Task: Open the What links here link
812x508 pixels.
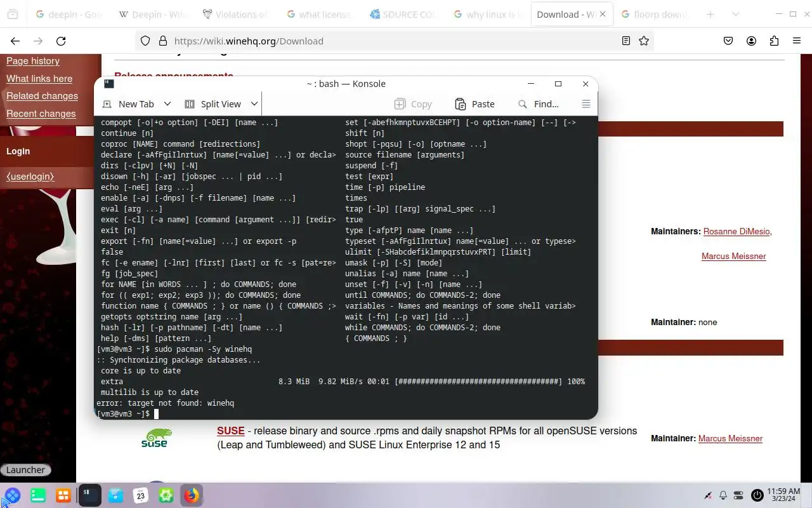Action: click(x=39, y=79)
